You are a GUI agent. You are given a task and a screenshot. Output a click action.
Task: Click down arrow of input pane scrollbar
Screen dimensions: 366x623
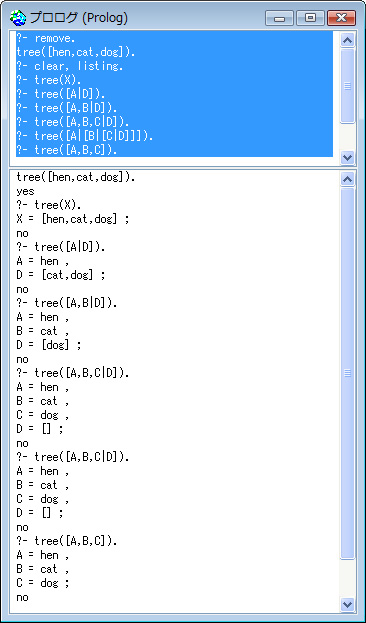click(348, 158)
